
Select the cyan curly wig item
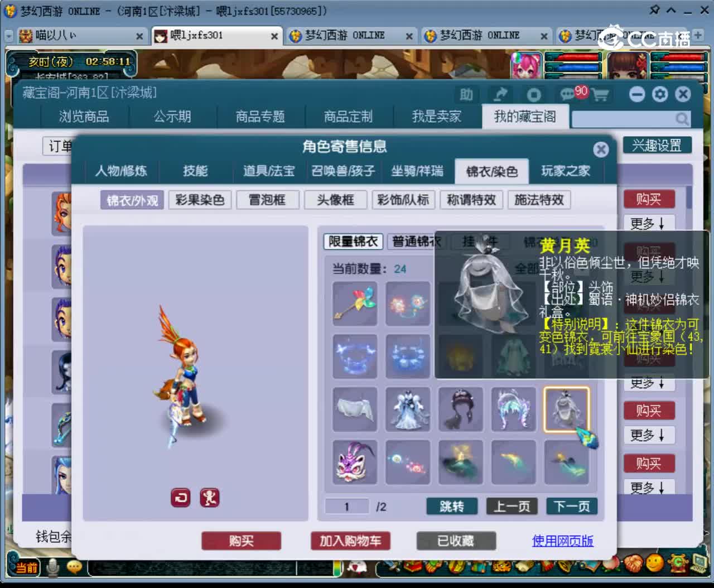(514, 409)
